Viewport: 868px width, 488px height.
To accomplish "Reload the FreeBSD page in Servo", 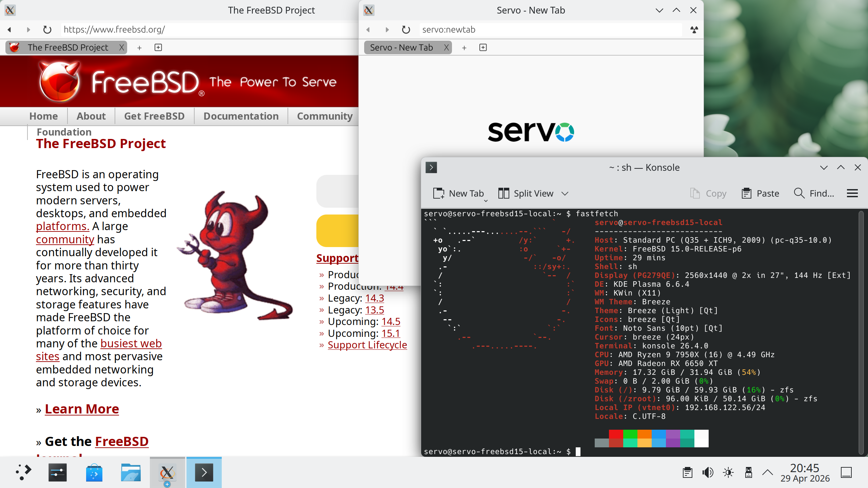I will [x=47, y=30].
